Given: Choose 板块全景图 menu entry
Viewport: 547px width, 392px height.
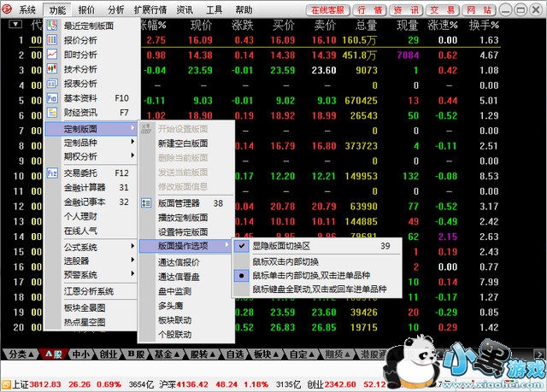Looking at the screenshot, I should [91, 307].
